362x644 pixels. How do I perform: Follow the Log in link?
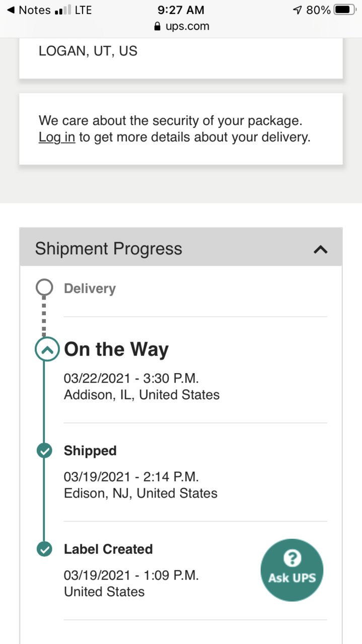pos(57,137)
